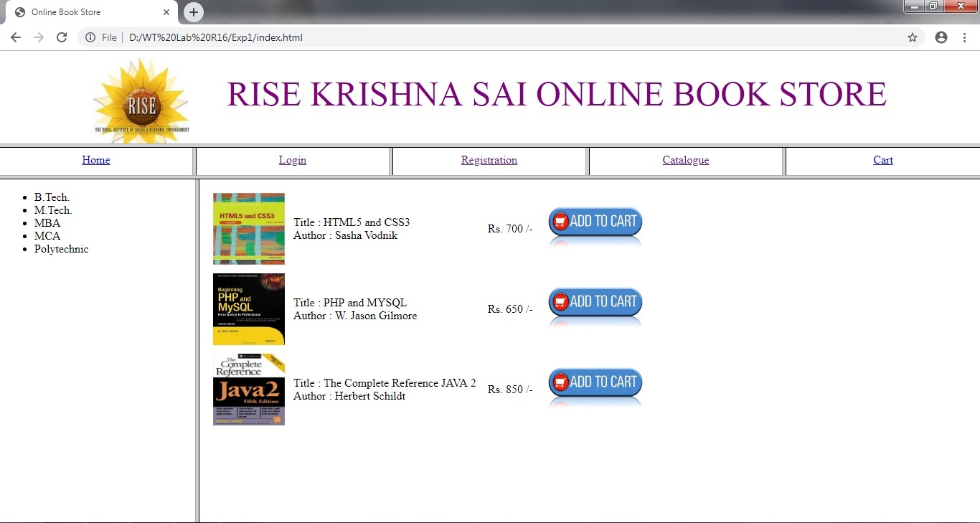Select the B.Tech. category
The width and height of the screenshot is (980, 523).
coord(51,197)
